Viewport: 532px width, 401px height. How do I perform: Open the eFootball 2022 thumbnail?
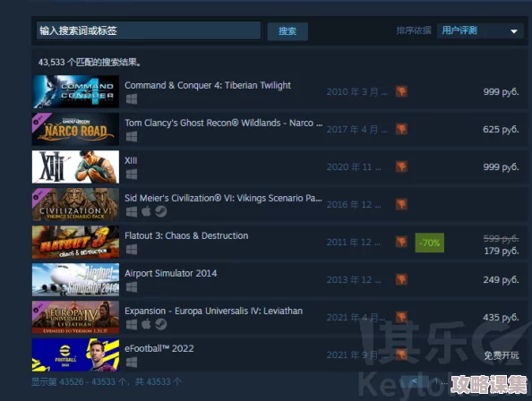coord(75,354)
